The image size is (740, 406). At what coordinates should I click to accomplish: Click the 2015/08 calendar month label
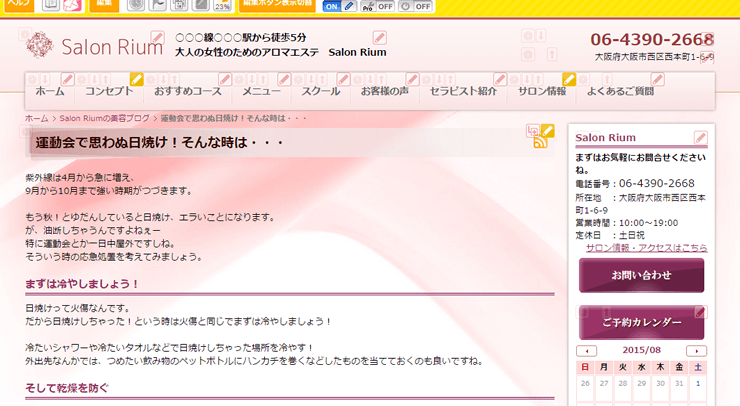click(641, 350)
